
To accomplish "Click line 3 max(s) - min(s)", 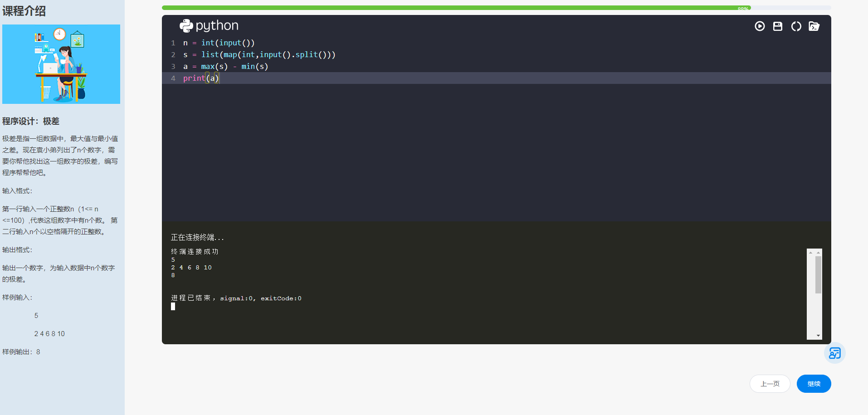I will tap(225, 66).
